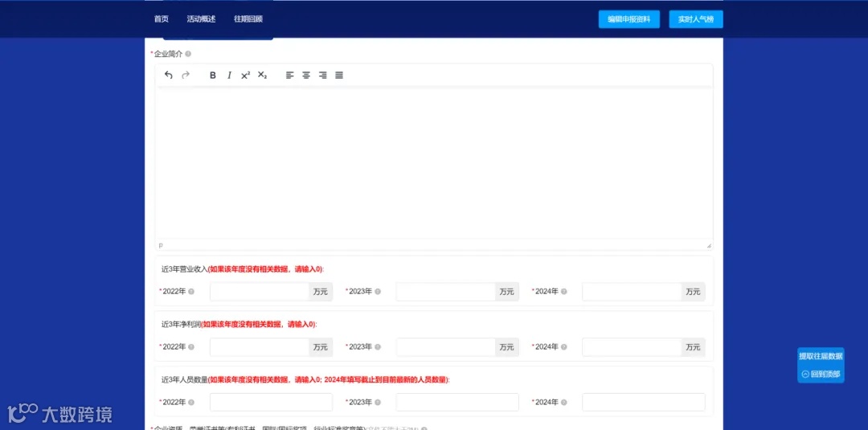Undo the last edit in editor toolbar

169,76
